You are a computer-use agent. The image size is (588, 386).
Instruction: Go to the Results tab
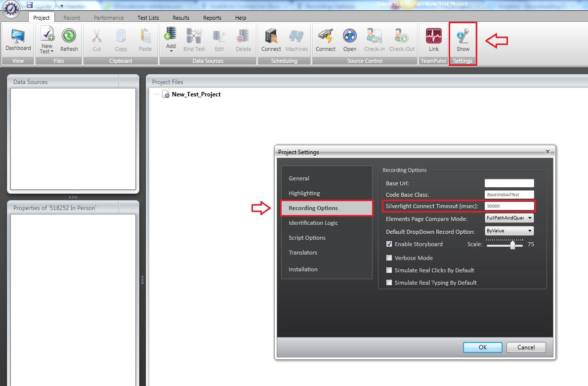(x=181, y=18)
